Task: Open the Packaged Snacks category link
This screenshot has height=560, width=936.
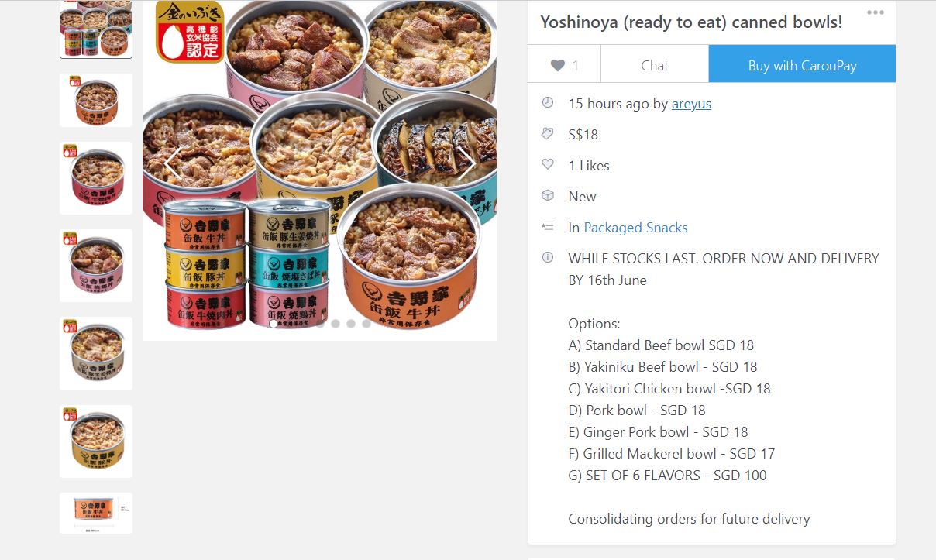Action: [x=635, y=228]
